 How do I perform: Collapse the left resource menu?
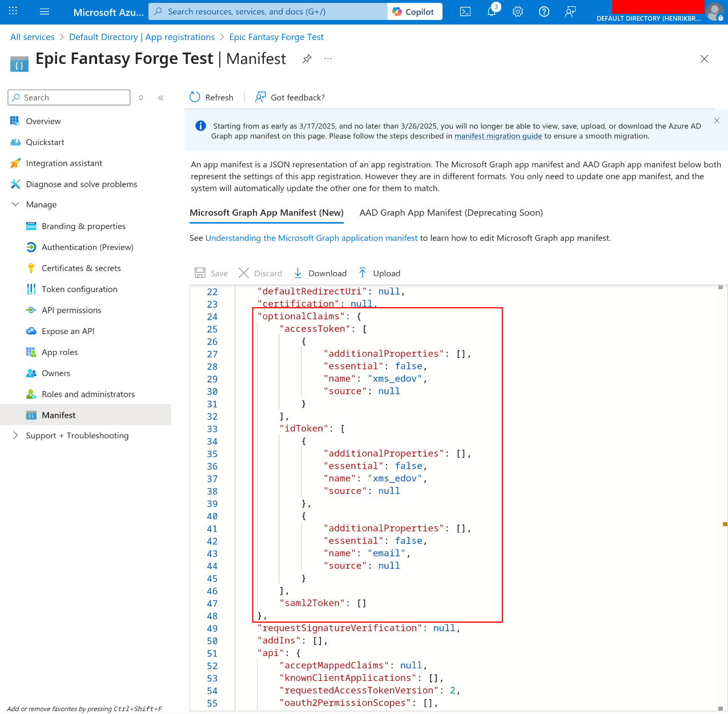tap(160, 98)
